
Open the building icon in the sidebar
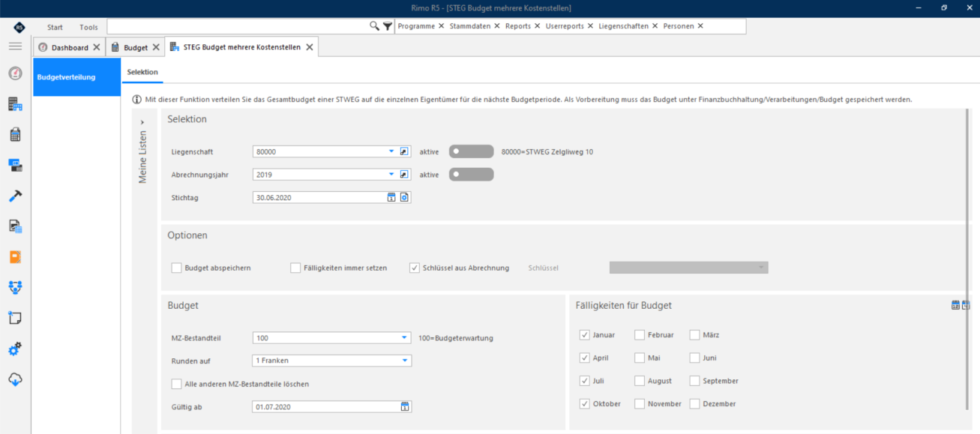tap(15, 104)
